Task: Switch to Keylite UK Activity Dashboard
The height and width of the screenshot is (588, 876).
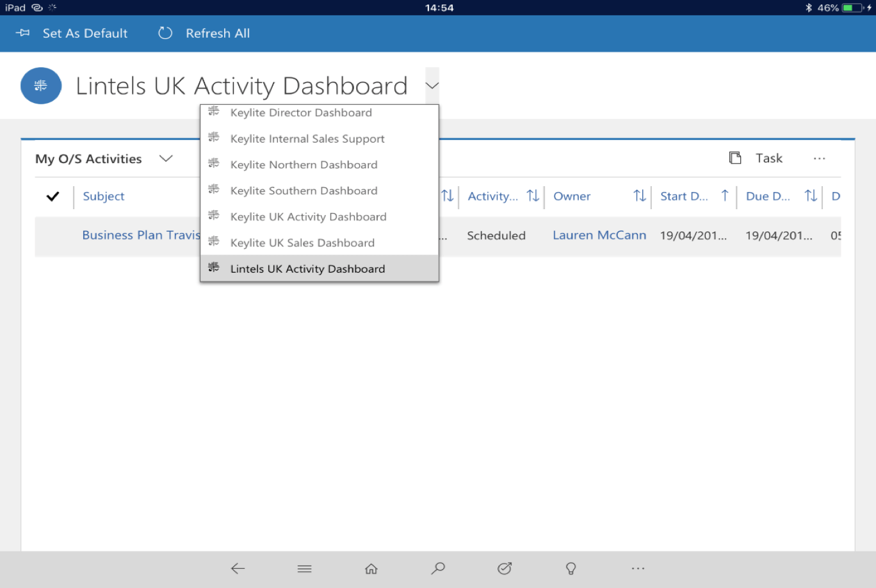Action: tap(320, 217)
